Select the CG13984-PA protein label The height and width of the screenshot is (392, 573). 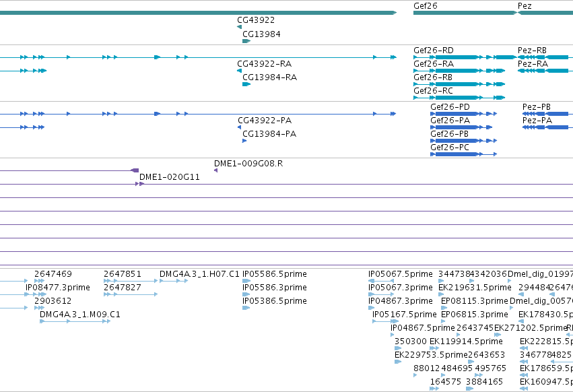pyautogui.click(x=269, y=134)
